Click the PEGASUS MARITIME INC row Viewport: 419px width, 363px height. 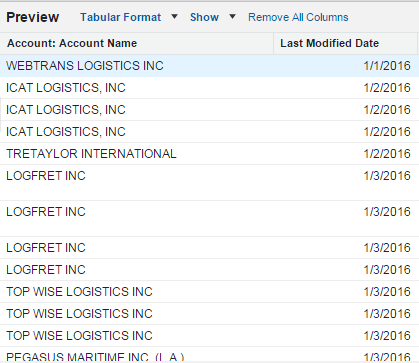tap(209, 356)
